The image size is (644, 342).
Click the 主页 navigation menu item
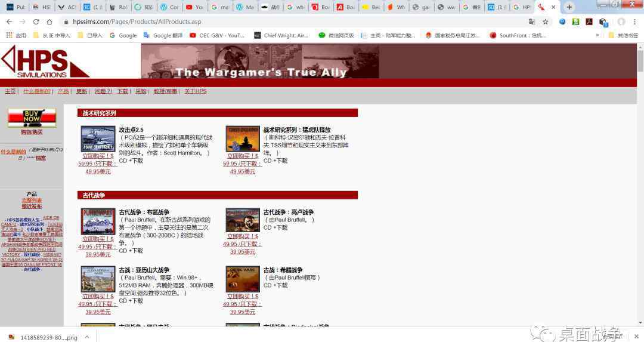click(10, 91)
